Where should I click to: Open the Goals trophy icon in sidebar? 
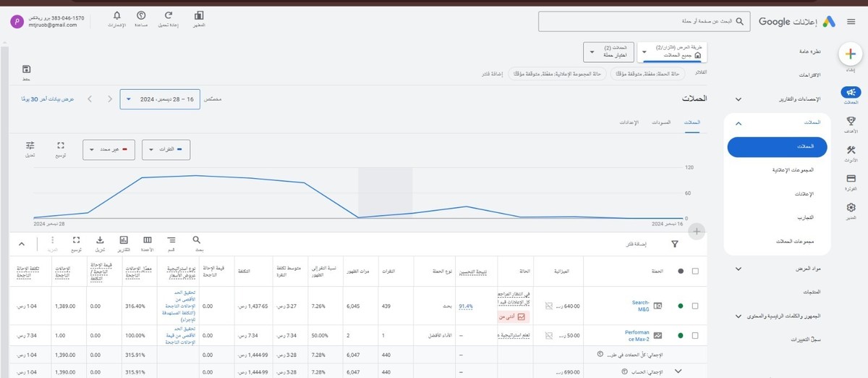coord(851,122)
